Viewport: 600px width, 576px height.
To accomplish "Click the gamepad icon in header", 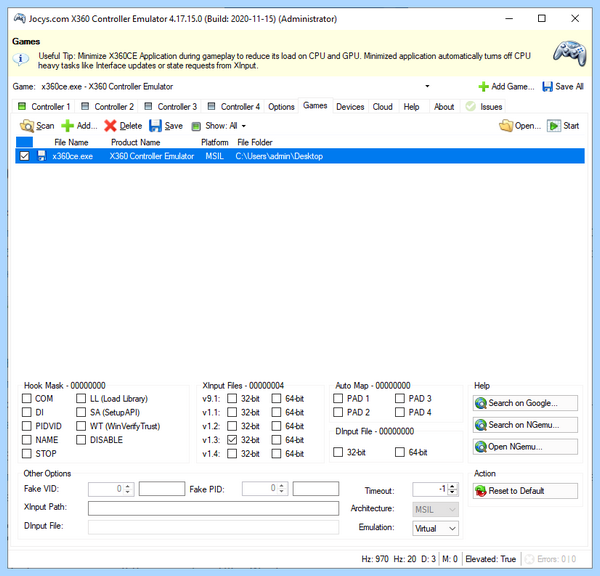I will [x=569, y=53].
